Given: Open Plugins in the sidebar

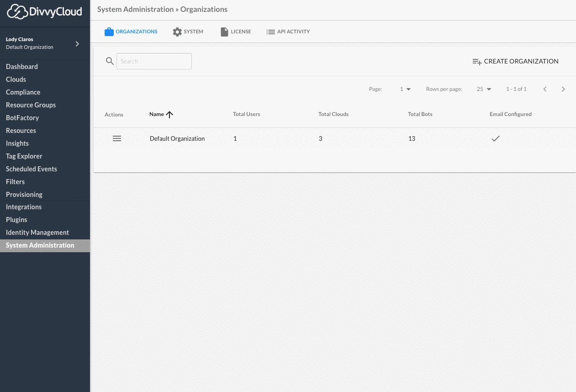Looking at the screenshot, I should 17,220.
